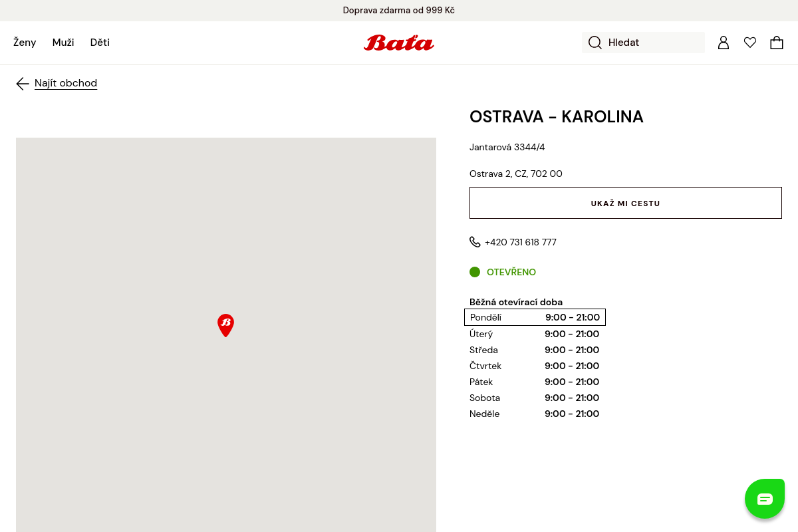The width and height of the screenshot is (798, 532).
Task: Click the OTEVŘENO status indicator
Action: [x=503, y=272]
